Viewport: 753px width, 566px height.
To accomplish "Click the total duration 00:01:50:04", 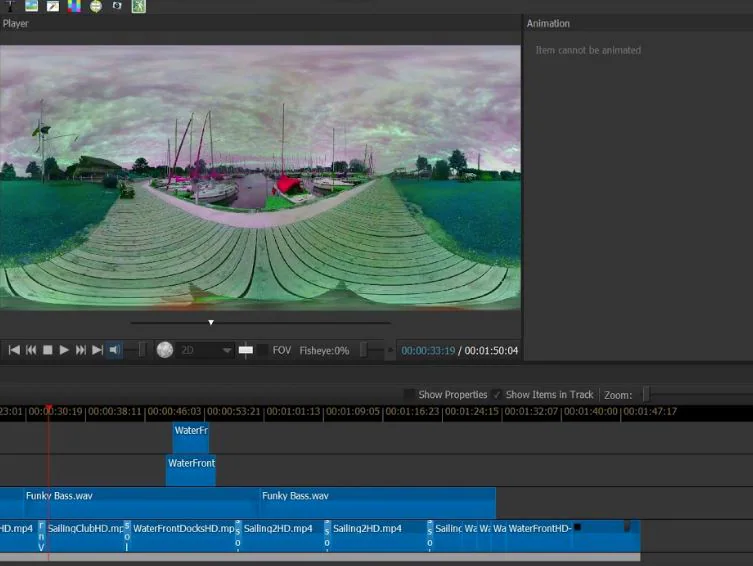I will click(x=491, y=351).
